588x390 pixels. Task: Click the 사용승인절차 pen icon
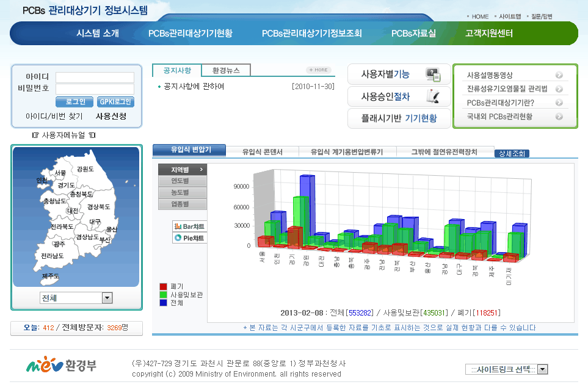(432, 96)
